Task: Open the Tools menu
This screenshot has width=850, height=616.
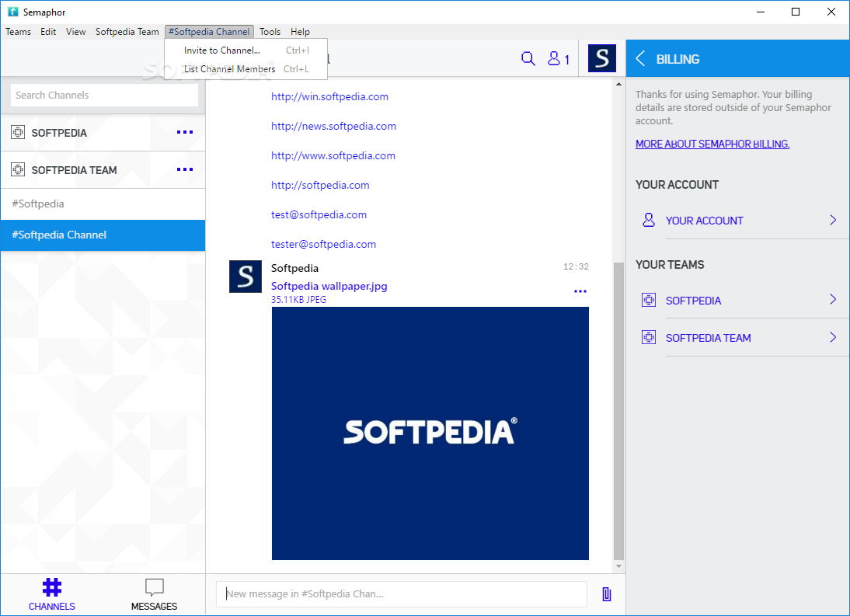Action: coord(270,31)
